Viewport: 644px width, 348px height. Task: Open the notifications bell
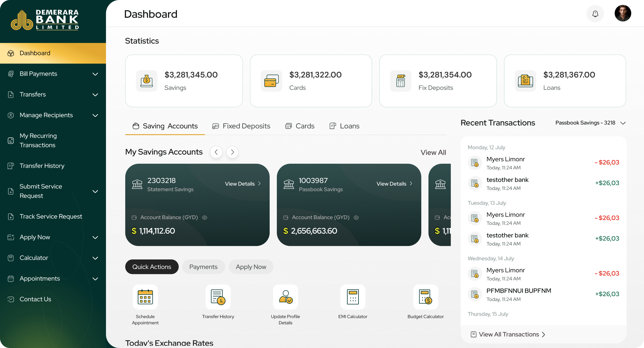click(595, 14)
